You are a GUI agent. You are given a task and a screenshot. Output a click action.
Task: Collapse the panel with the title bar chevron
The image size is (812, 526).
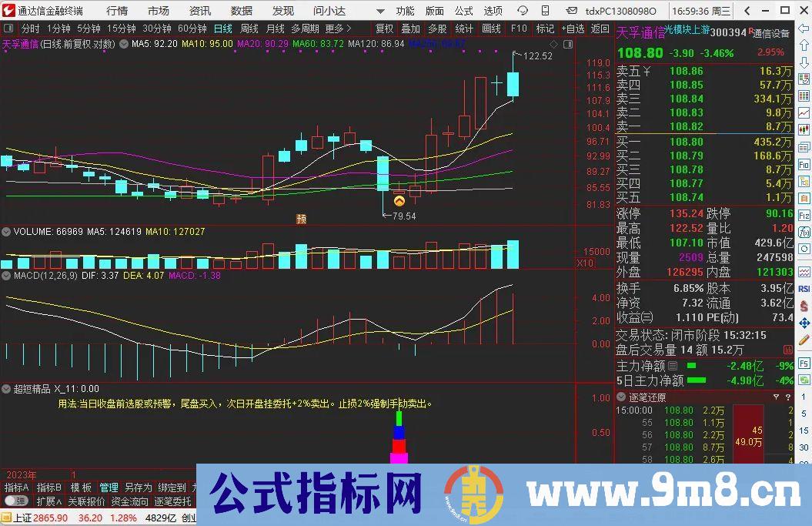click(x=747, y=10)
